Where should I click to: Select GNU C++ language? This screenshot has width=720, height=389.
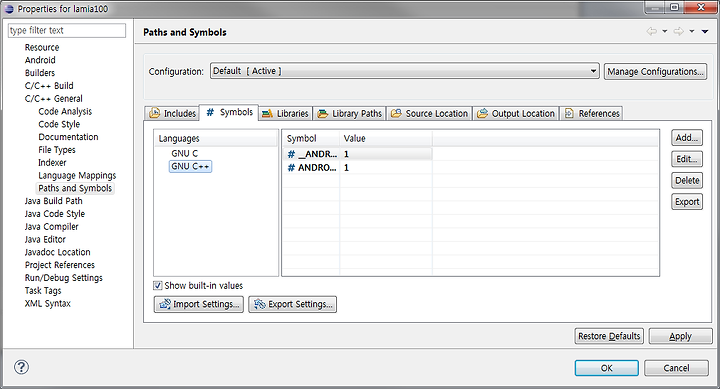(x=191, y=166)
